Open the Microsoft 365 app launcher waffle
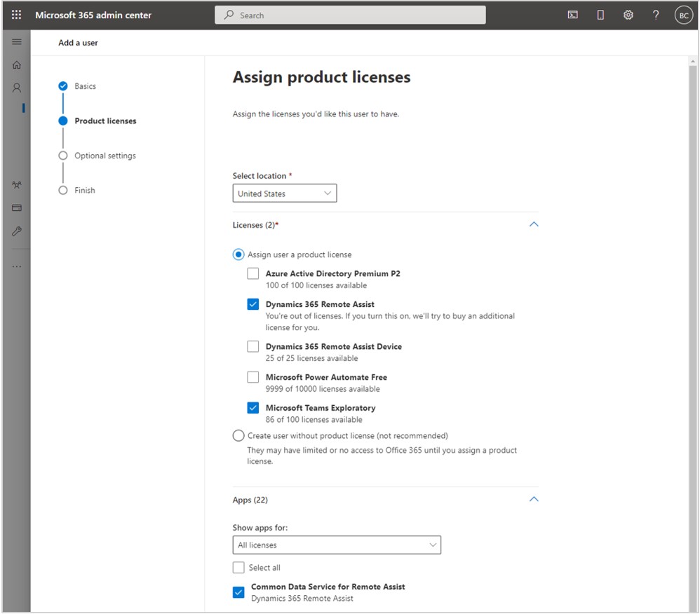The width and height of the screenshot is (700, 614). [x=16, y=14]
